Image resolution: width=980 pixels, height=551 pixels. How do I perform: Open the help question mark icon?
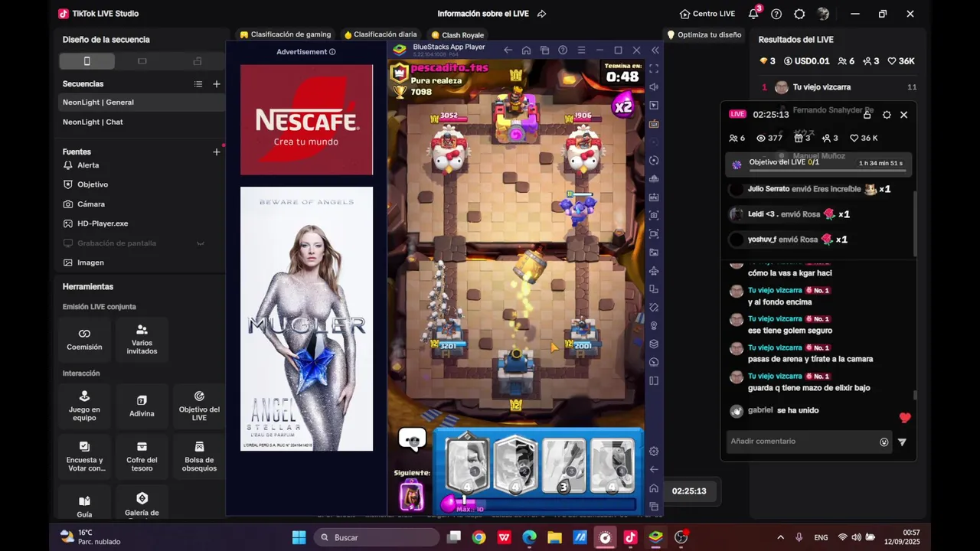pyautogui.click(x=776, y=14)
